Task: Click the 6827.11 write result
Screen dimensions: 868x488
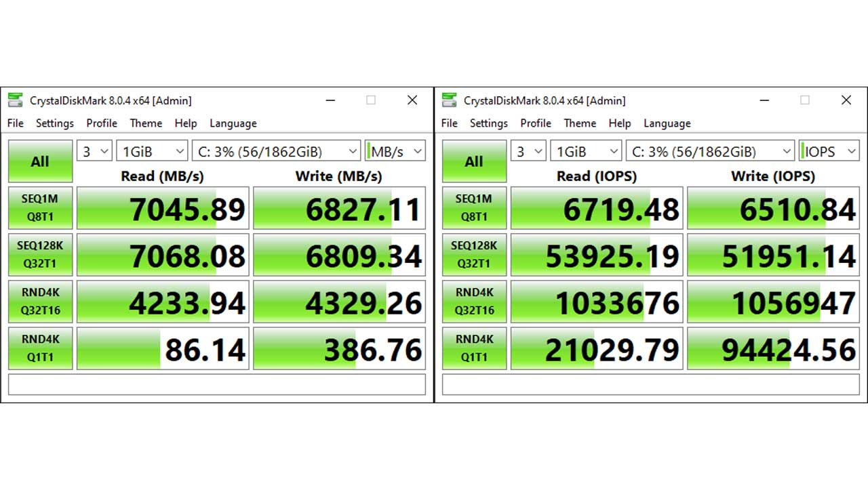Action: (339, 208)
